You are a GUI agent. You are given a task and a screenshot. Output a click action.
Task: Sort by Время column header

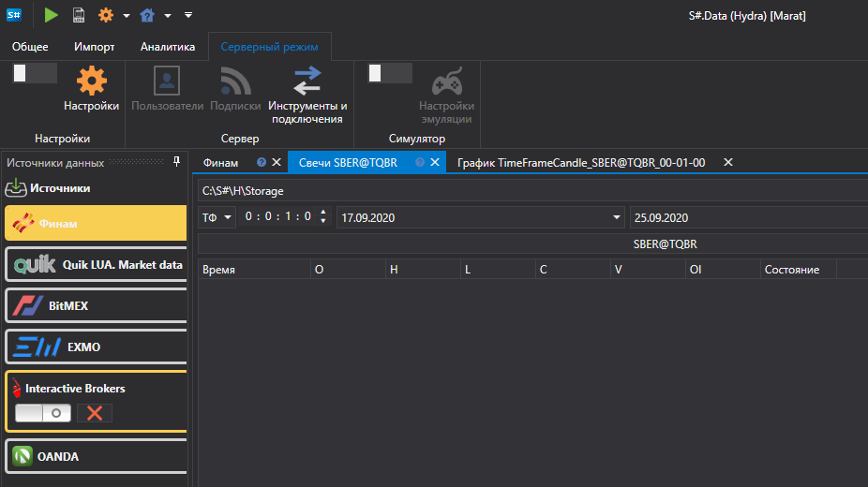click(x=255, y=270)
